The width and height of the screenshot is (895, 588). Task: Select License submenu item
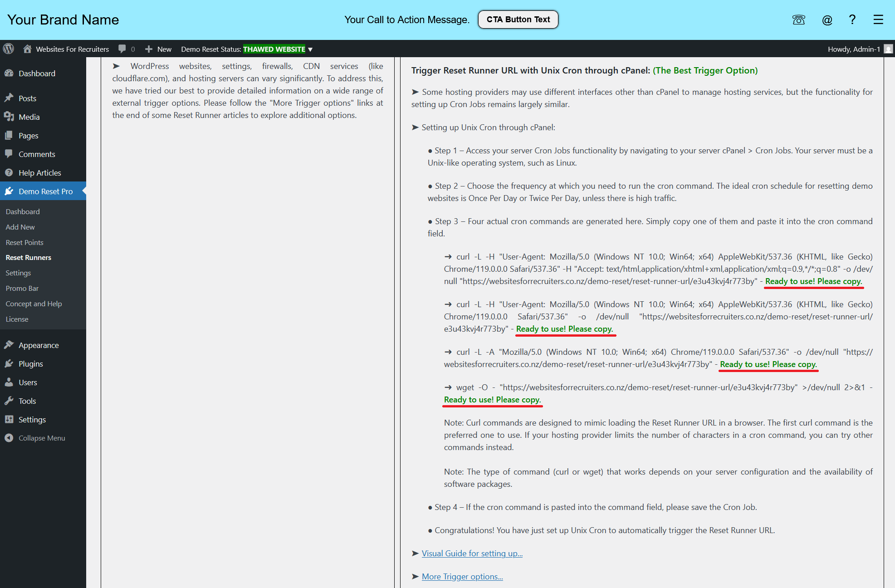coord(17,319)
